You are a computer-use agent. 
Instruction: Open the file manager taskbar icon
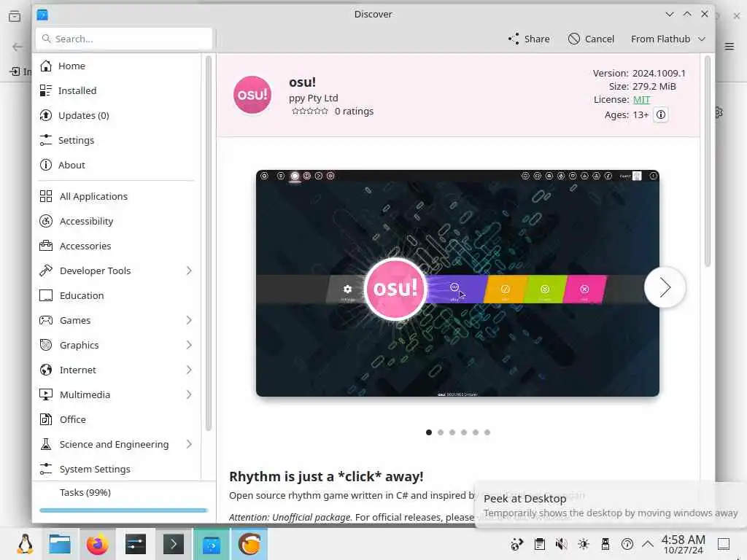click(x=60, y=544)
